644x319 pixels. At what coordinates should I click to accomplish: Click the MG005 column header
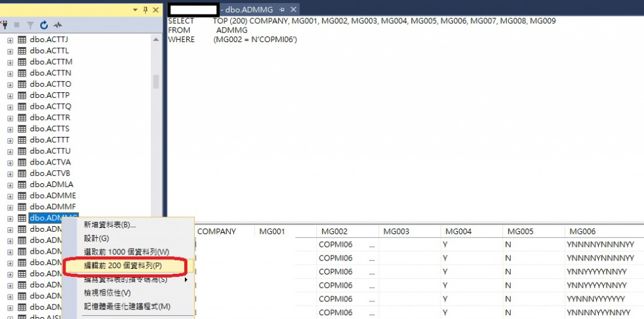click(x=533, y=232)
